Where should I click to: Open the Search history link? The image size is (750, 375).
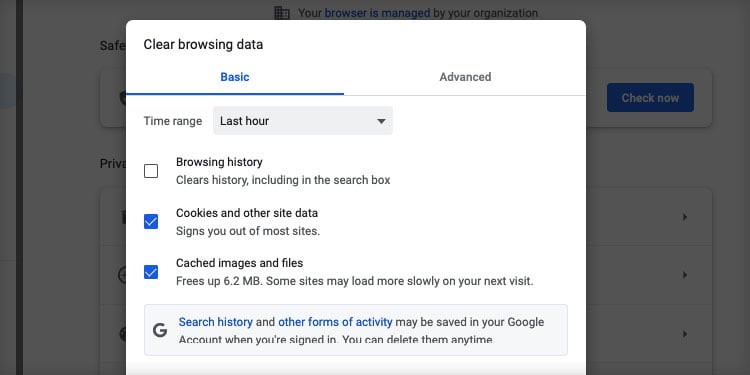tap(216, 322)
